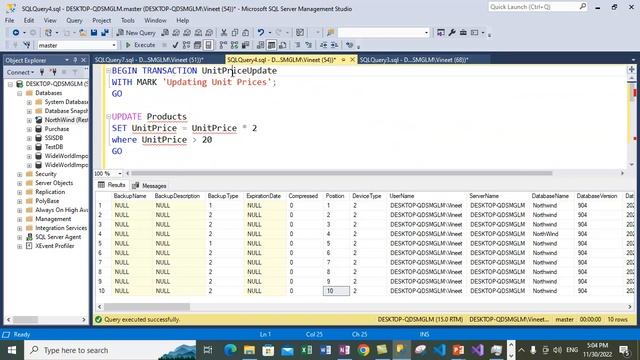This screenshot has height=360, width=640.
Task: Click Increase Indent icon
Action: pyautogui.click(x=334, y=45)
